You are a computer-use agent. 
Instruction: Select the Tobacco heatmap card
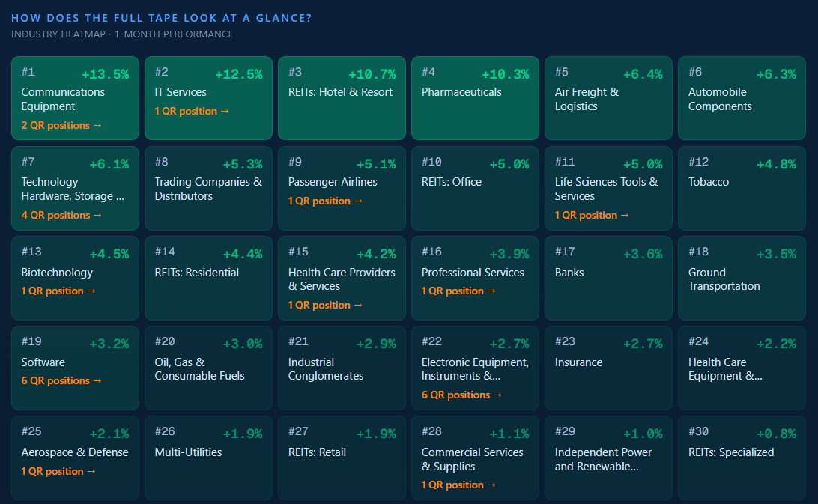click(742, 189)
